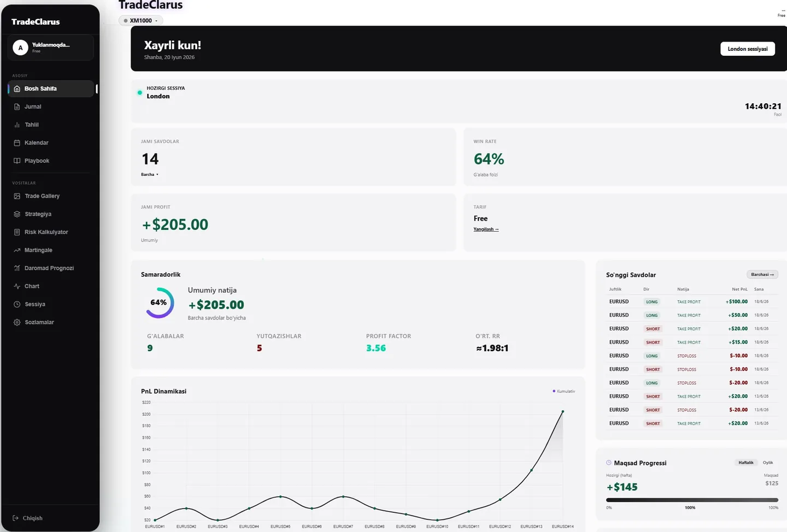Click the 64% win rate ring
Image resolution: width=787 pixels, height=532 pixels.
click(160, 303)
